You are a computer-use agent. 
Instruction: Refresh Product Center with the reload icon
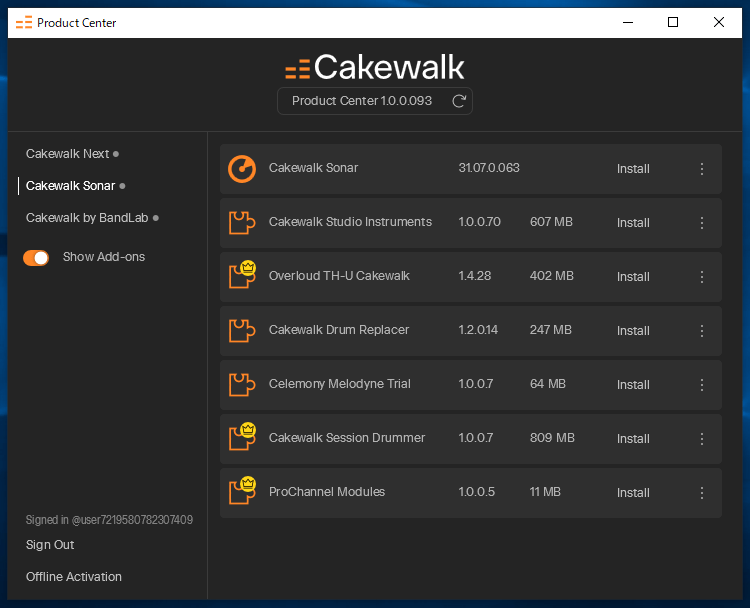click(x=459, y=101)
